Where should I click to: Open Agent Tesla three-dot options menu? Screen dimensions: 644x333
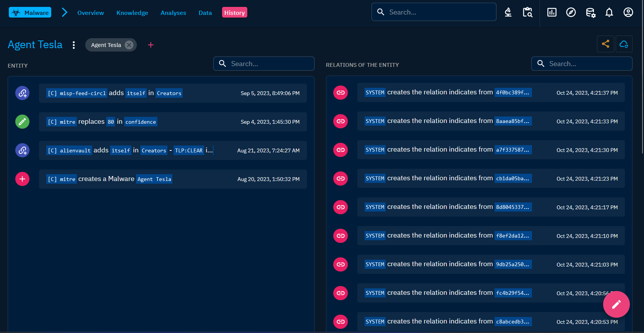pyautogui.click(x=74, y=45)
